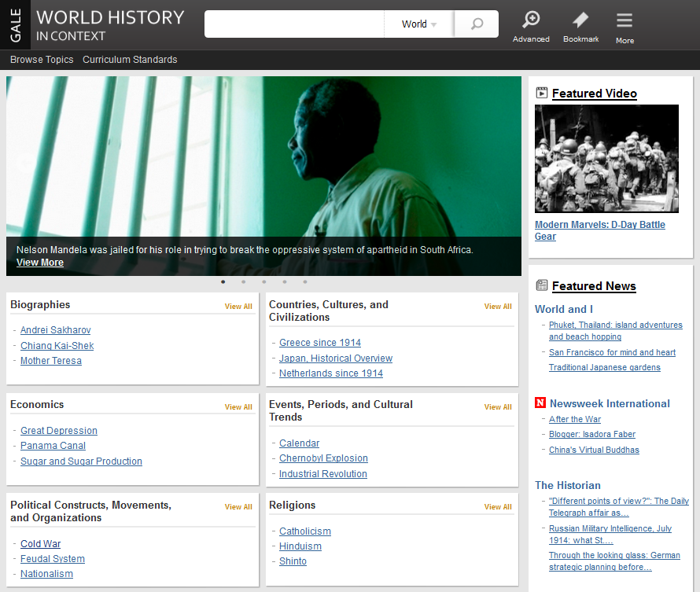700x592 pixels.
Task: Click the Featured Video film icon
Action: [x=541, y=93]
